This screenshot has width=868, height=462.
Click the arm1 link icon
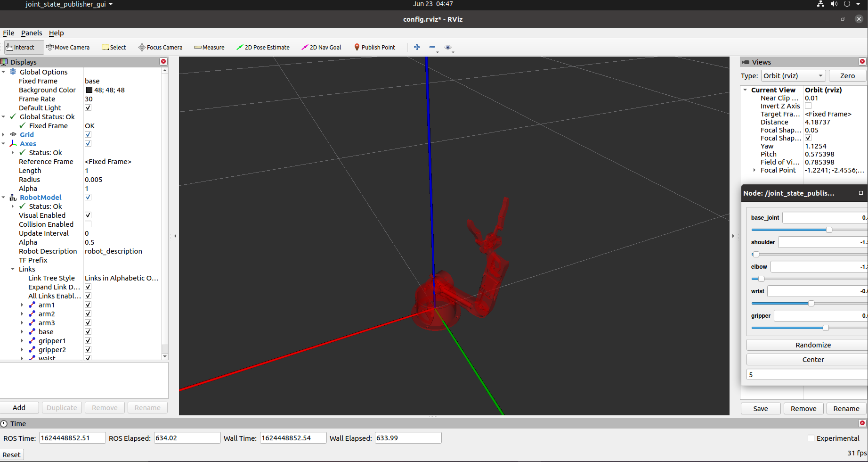[x=32, y=305]
